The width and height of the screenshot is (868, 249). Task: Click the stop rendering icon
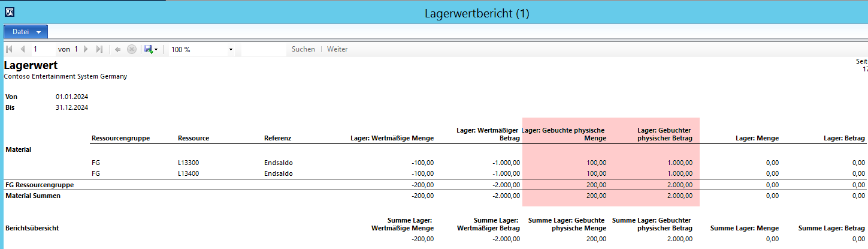pos(131,49)
